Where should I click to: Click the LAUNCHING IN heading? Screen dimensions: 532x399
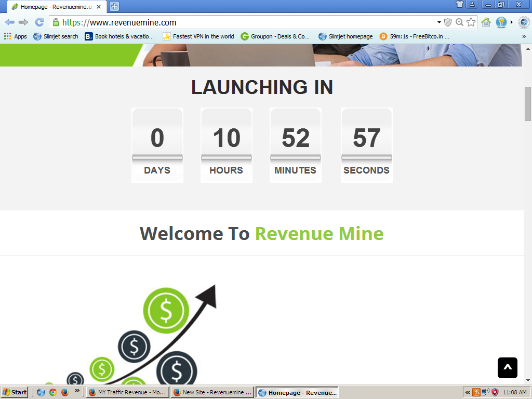click(x=262, y=87)
